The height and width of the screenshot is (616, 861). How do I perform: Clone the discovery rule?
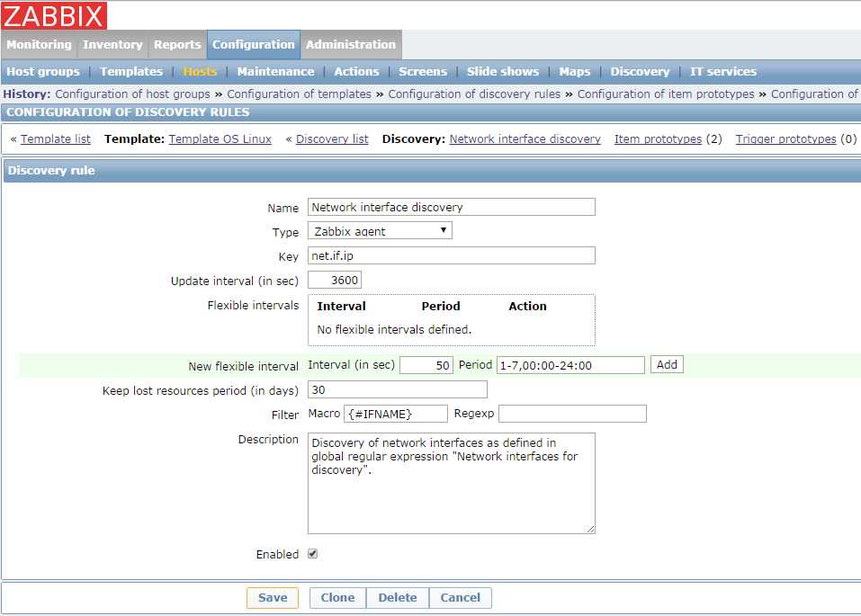[x=337, y=598]
